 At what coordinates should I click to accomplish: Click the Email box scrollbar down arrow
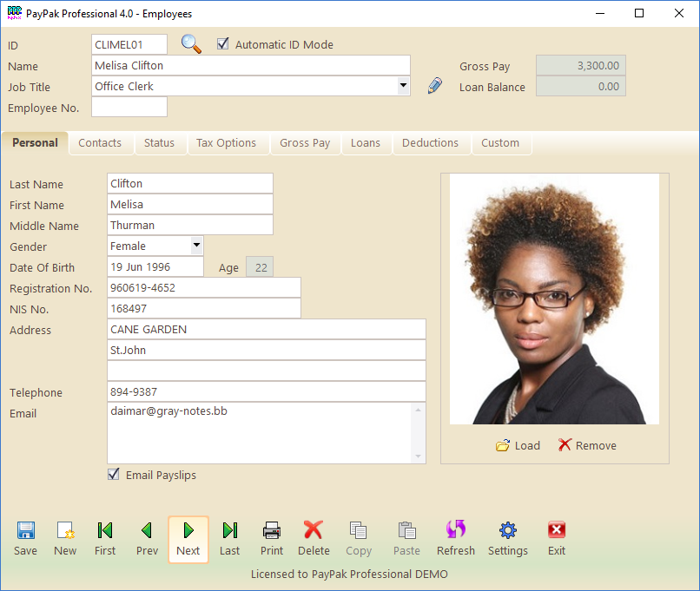(419, 456)
